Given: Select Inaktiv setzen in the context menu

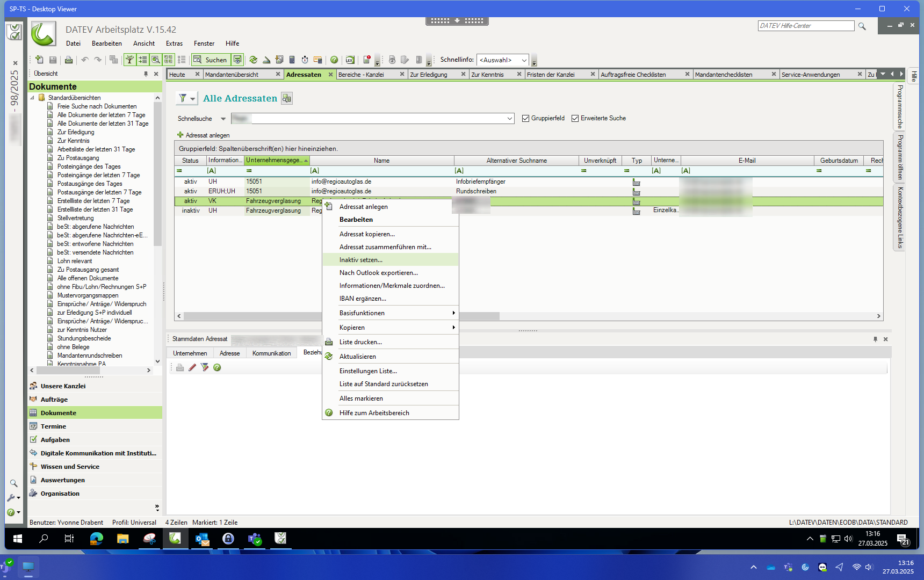Looking at the screenshot, I should tap(361, 260).
